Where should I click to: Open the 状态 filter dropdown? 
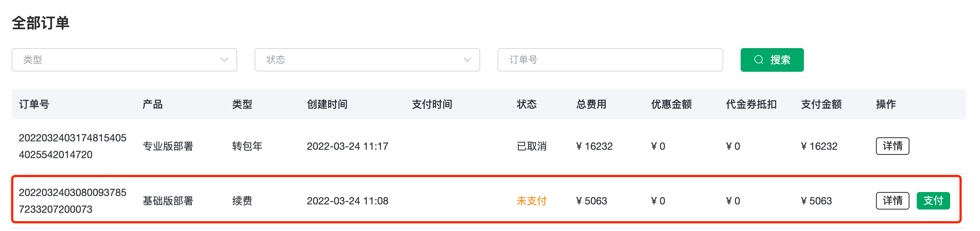click(x=367, y=60)
